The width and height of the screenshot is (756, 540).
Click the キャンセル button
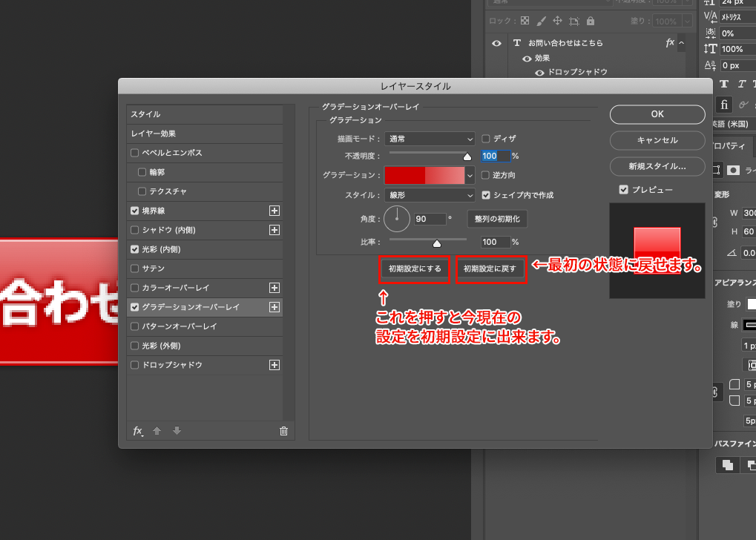click(657, 140)
